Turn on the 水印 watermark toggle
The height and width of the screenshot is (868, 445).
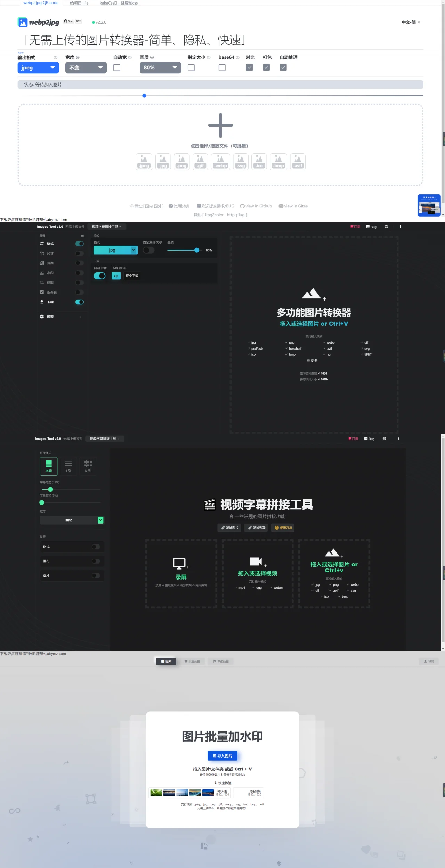80,273
